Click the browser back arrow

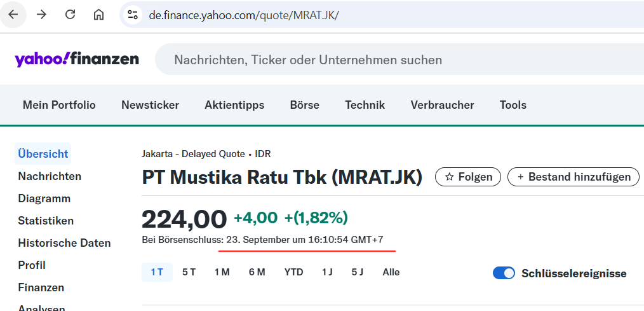(13, 15)
